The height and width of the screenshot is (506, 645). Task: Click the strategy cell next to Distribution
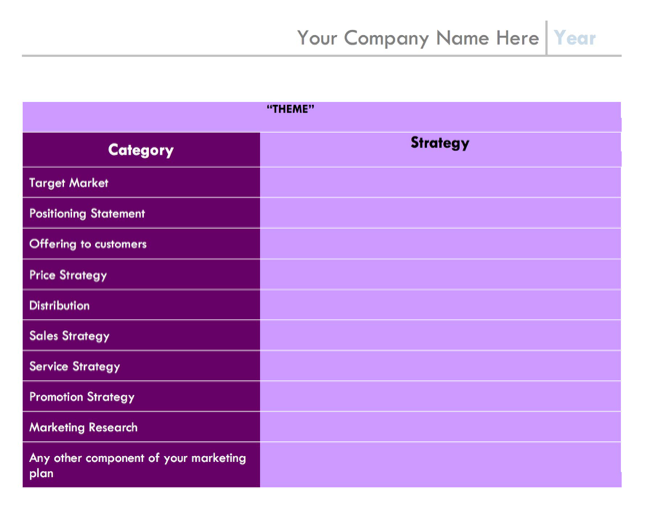(x=439, y=305)
